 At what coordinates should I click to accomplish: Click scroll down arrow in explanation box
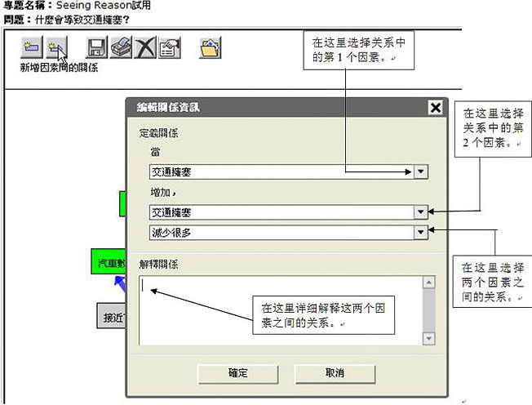pyautogui.click(x=428, y=338)
